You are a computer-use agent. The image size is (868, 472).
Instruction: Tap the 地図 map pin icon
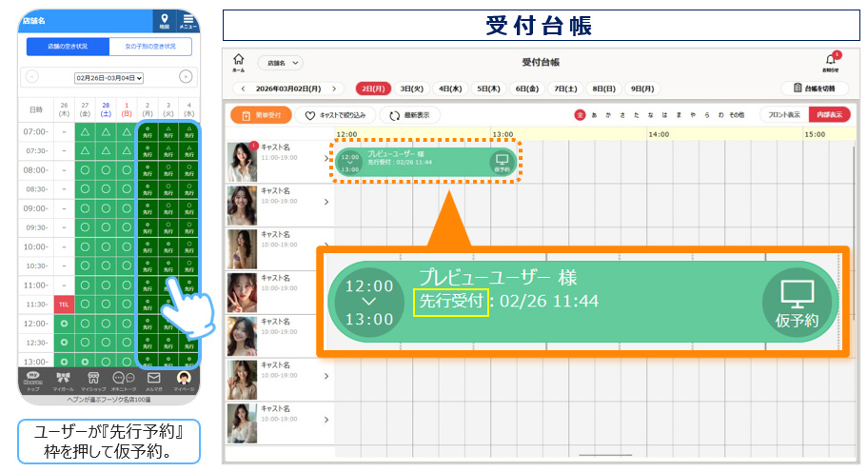[x=165, y=21]
